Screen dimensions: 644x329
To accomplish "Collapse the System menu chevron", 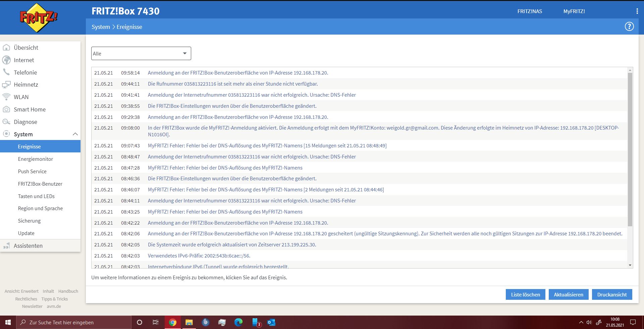I will [x=75, y=134].
